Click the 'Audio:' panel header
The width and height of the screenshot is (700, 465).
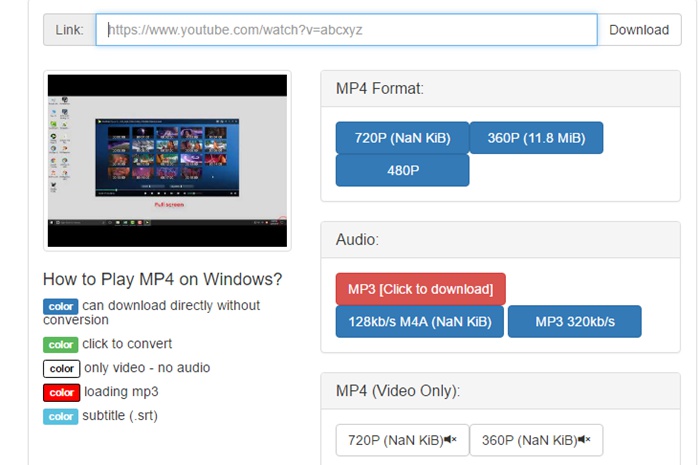click(500, 240)
